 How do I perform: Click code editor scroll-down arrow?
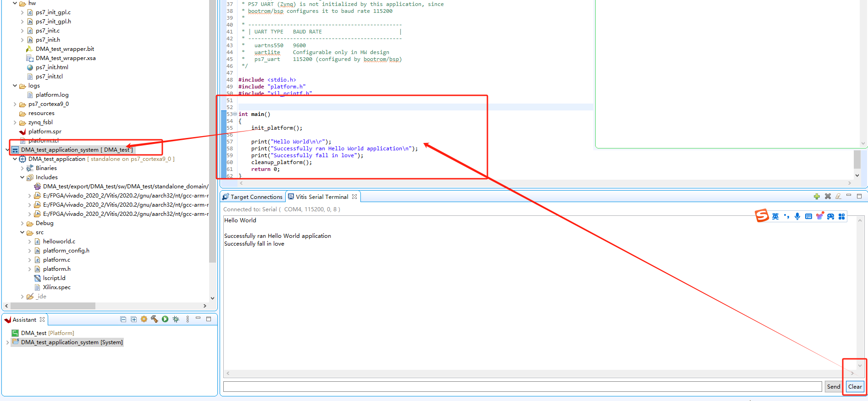857,176
